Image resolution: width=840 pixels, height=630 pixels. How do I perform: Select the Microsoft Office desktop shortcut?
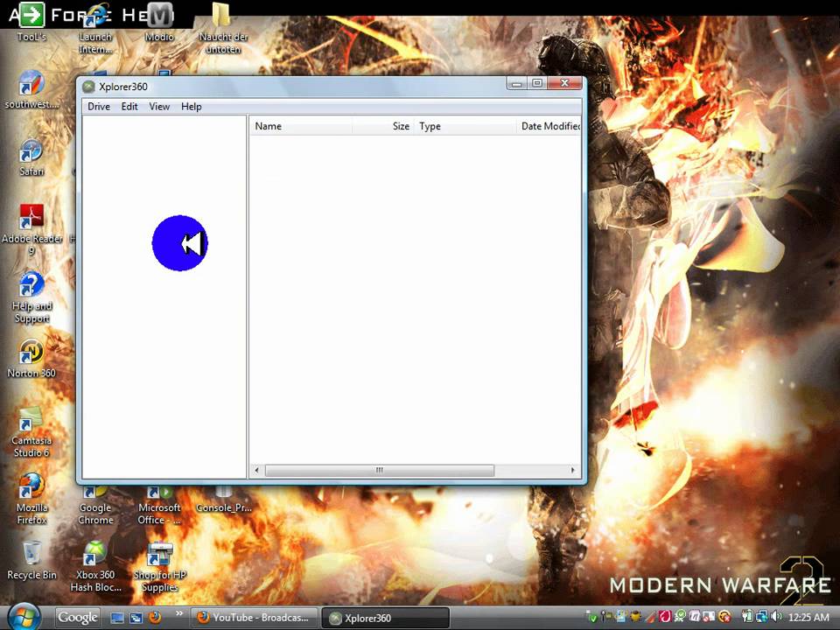(159, 507)
